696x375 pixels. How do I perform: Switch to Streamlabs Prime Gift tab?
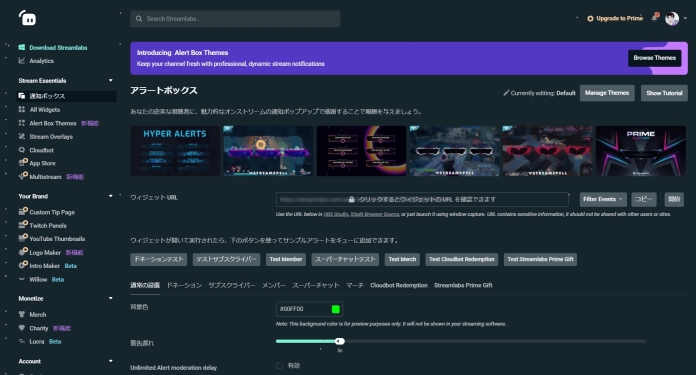click(x=463, y=285)
